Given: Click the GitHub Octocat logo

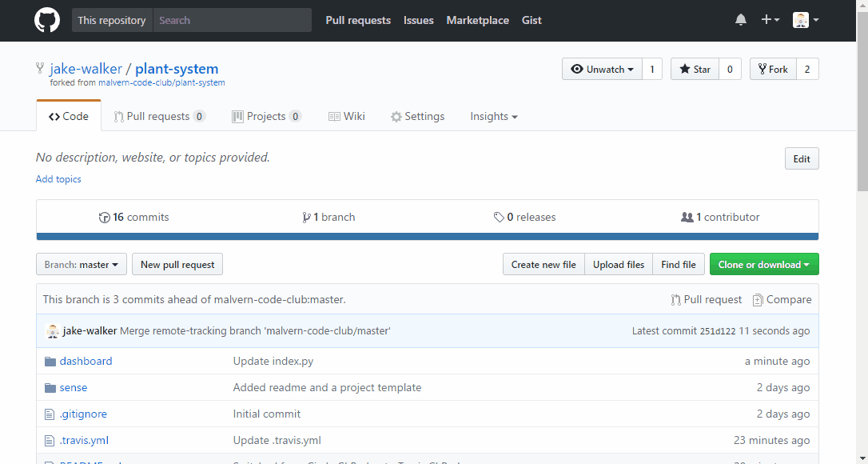Looking at the screenshot, I should pos(47,21).
